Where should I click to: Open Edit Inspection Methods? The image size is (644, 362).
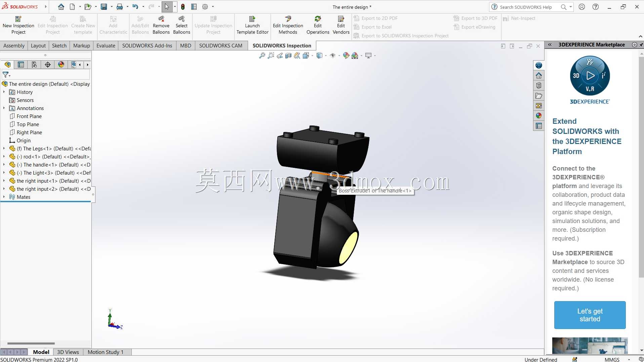pos(288,25)
